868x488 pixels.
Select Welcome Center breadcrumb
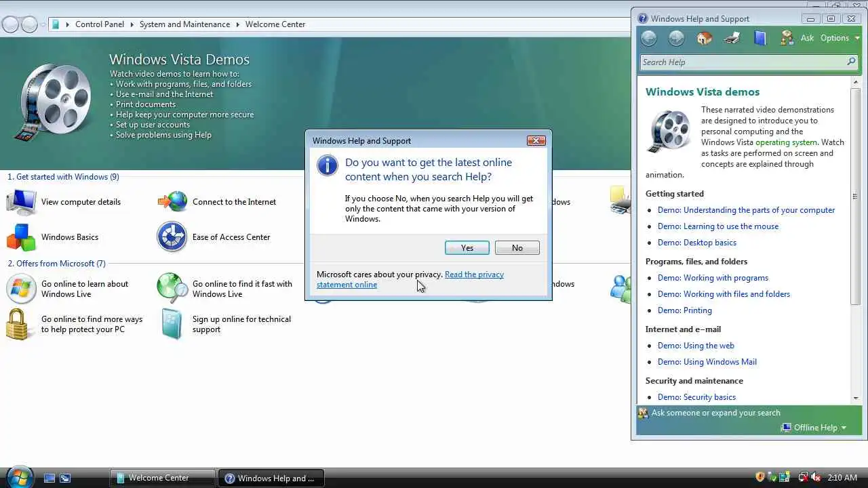(x=275, y=24)
